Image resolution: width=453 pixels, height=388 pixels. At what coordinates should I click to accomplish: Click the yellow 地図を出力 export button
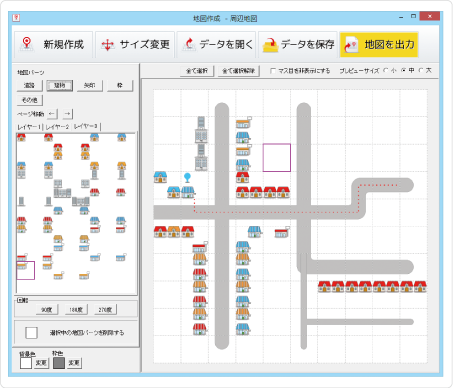pos(379,45)
